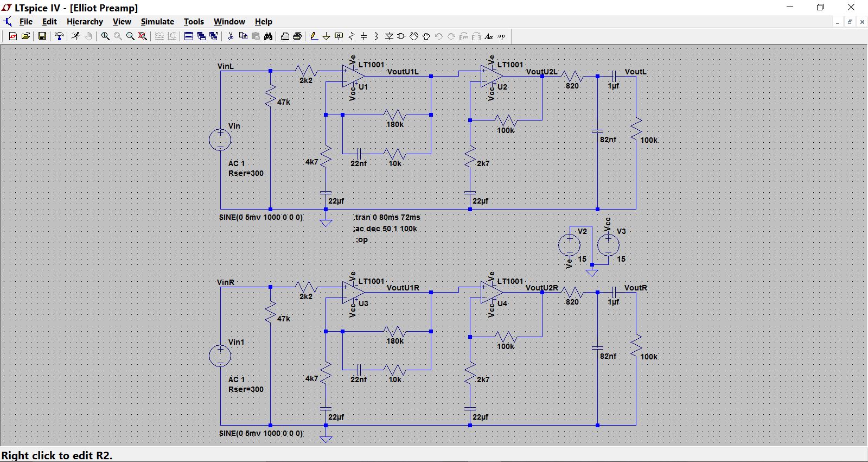This screenshot has width=868, height=462.
Task: Click the VinR net label
Action: [226, 282]
